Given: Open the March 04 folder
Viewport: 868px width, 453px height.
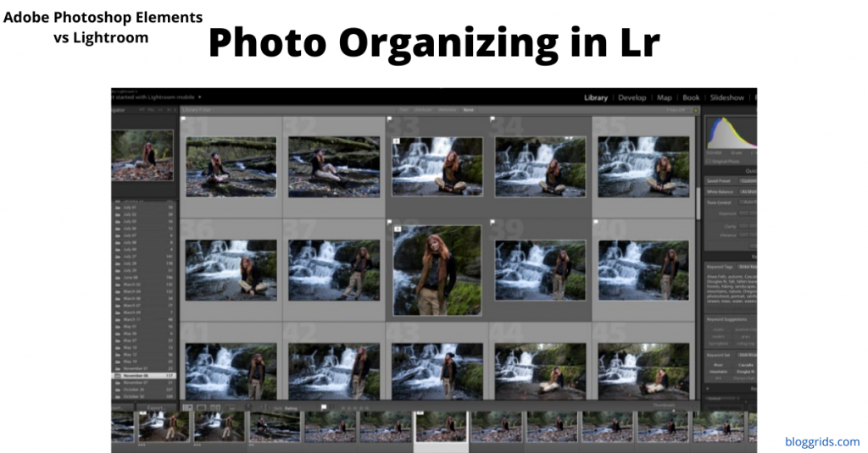Looking at the screenshot, I should [x=142, y=291].
